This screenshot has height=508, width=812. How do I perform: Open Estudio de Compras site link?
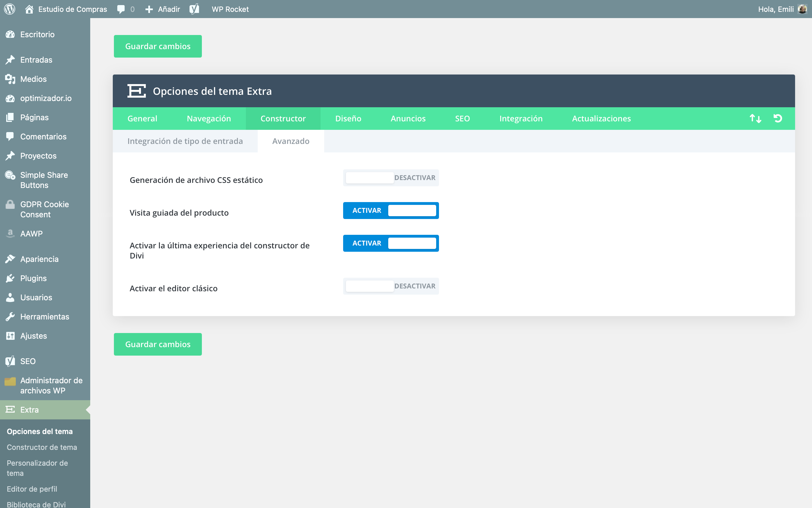point(66,9)
